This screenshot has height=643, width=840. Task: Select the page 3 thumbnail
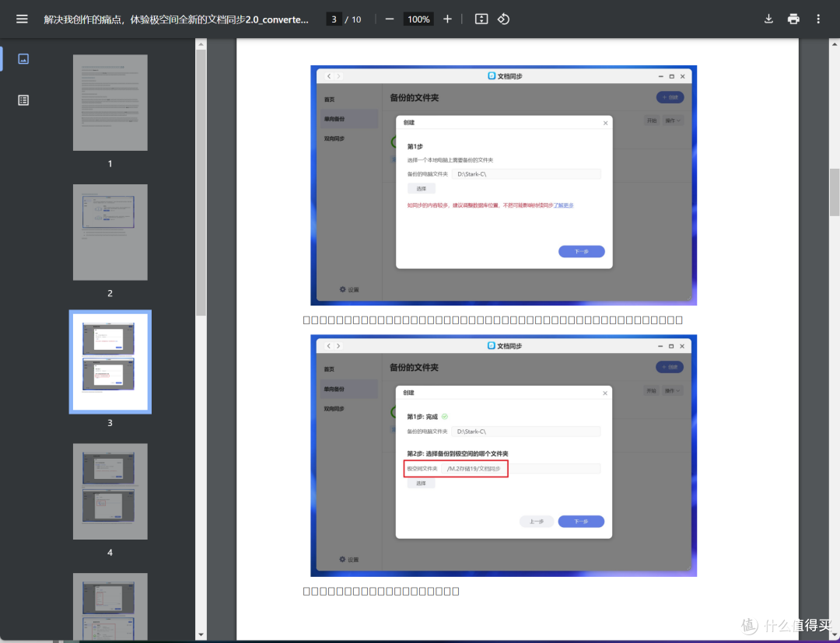110,362
